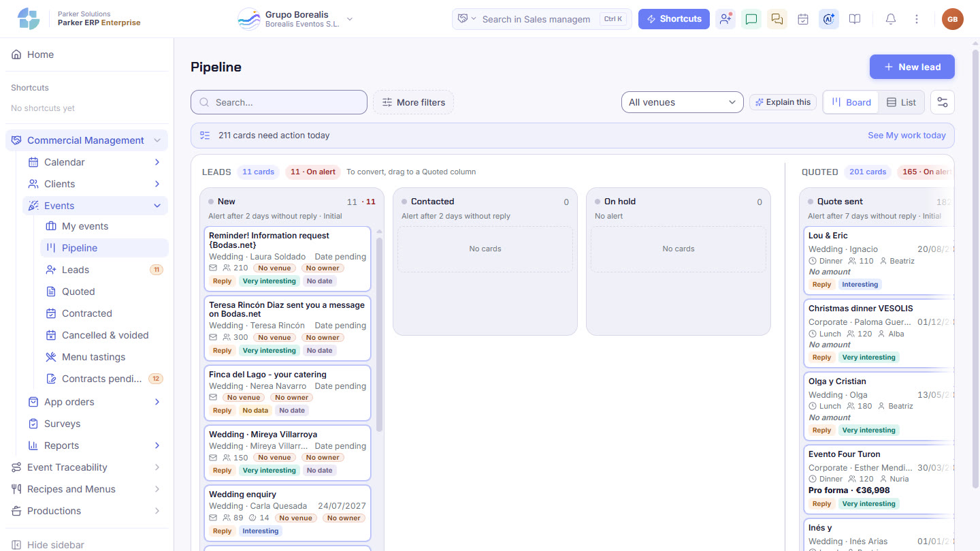This screenshot has width=980, height=551.
Task: Open the Grupo Borealis company switcher chevron
Action: pos(350,19)
